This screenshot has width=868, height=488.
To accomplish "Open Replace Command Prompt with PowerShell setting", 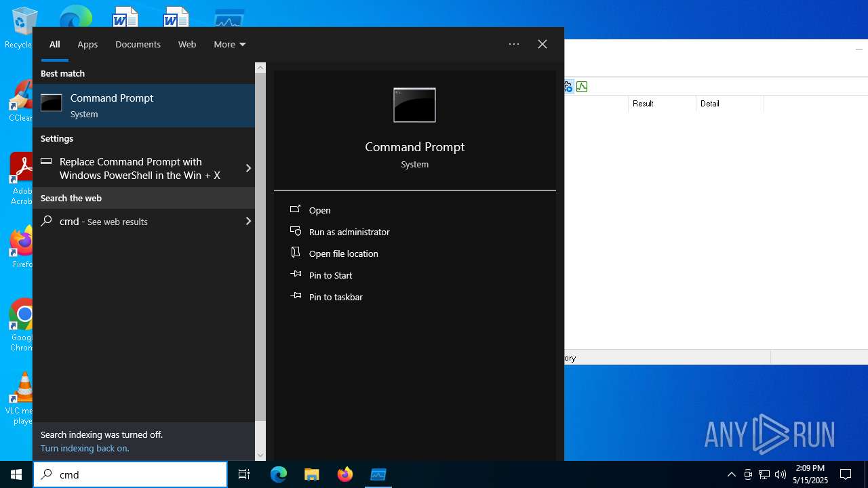I will [x=137, y=168].
